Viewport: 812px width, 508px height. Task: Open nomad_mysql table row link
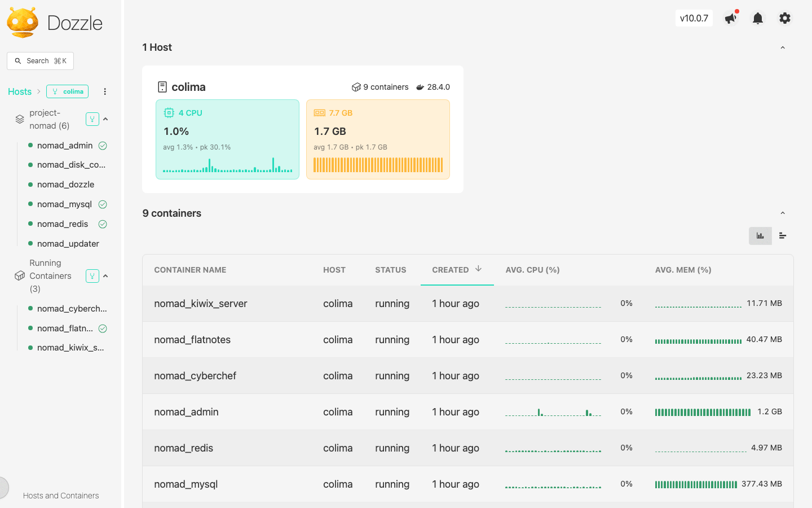pos(186,484)
